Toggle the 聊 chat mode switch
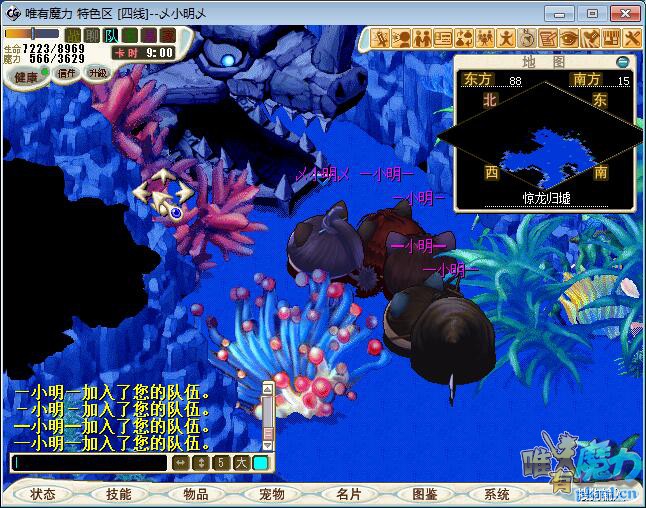 point(92,35)
